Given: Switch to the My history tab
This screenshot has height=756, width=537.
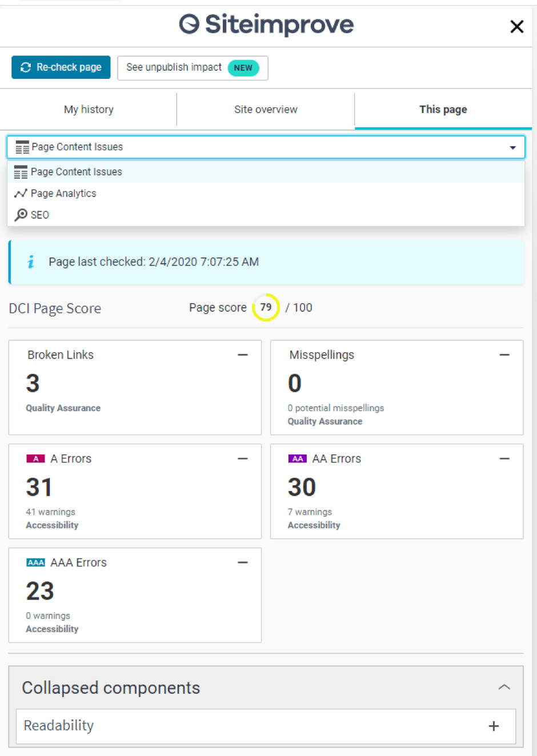Looking at the screenshot, I should coord(89,109).
